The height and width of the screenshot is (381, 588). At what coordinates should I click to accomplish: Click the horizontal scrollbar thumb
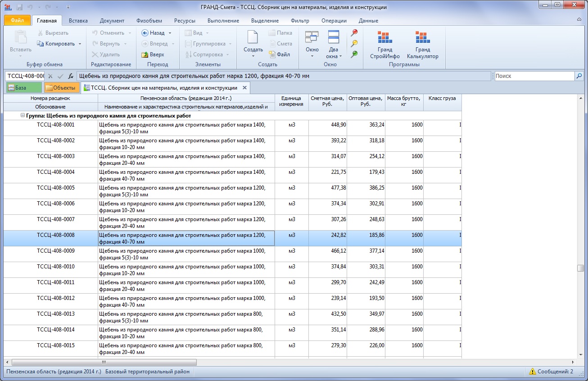tap(104, 362)
